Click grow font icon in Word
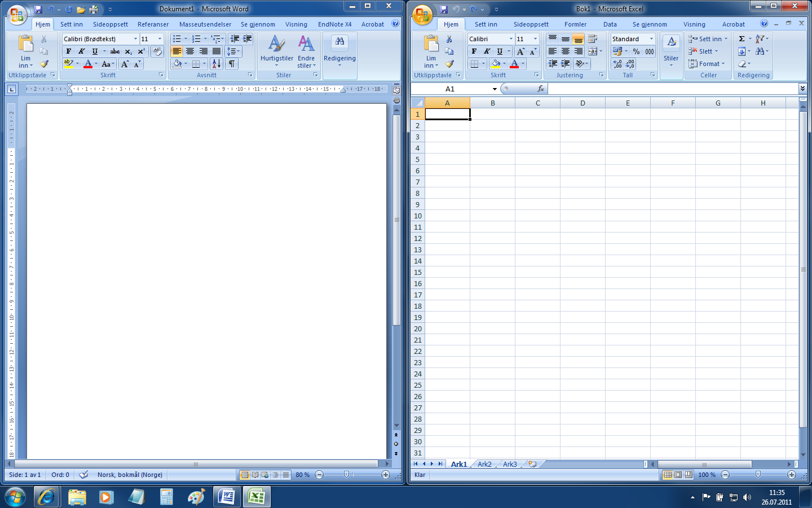Screen dimensions: 812x508 pyautogui.click(x=125, y=64)
